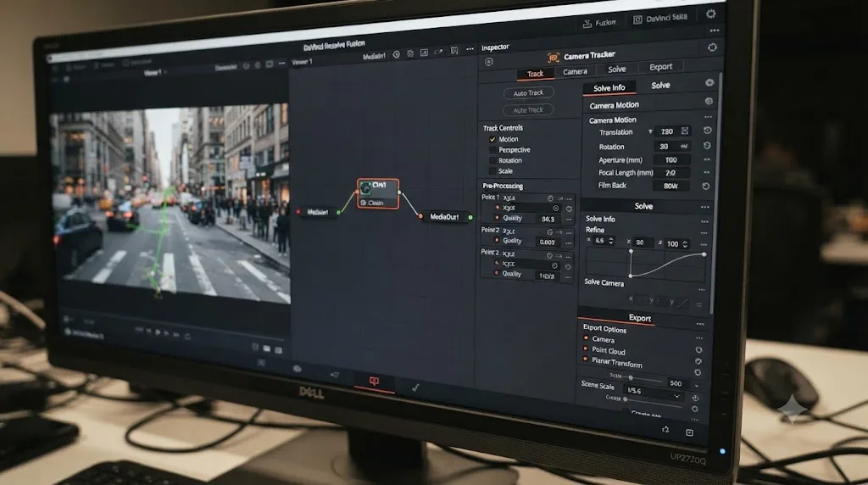The height and width of the screenshot is (485, 868).
Task: Reset Rotation with its circular arrow icon
Action: [x=706, y=146]
